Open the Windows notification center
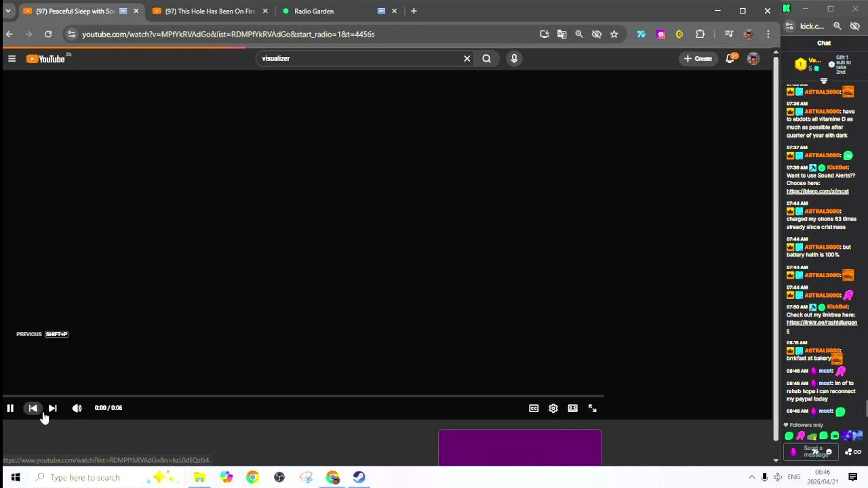The image size is (868, 488). point(853,477)
